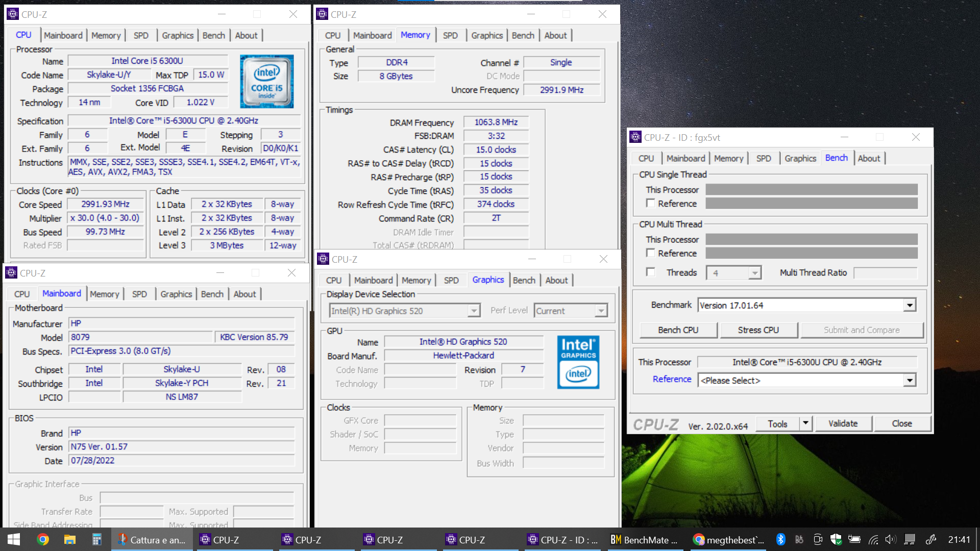The width and height of the screenshot is (980, 551).
Task: Click the This Processor multi thread bar
Action: [812, 239]
